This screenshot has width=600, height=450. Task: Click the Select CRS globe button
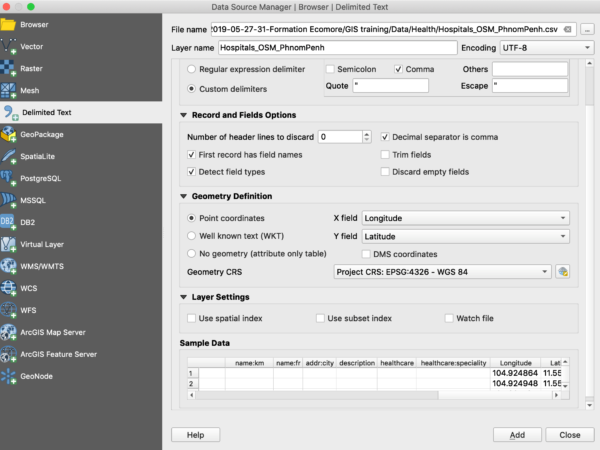point(562,272)
